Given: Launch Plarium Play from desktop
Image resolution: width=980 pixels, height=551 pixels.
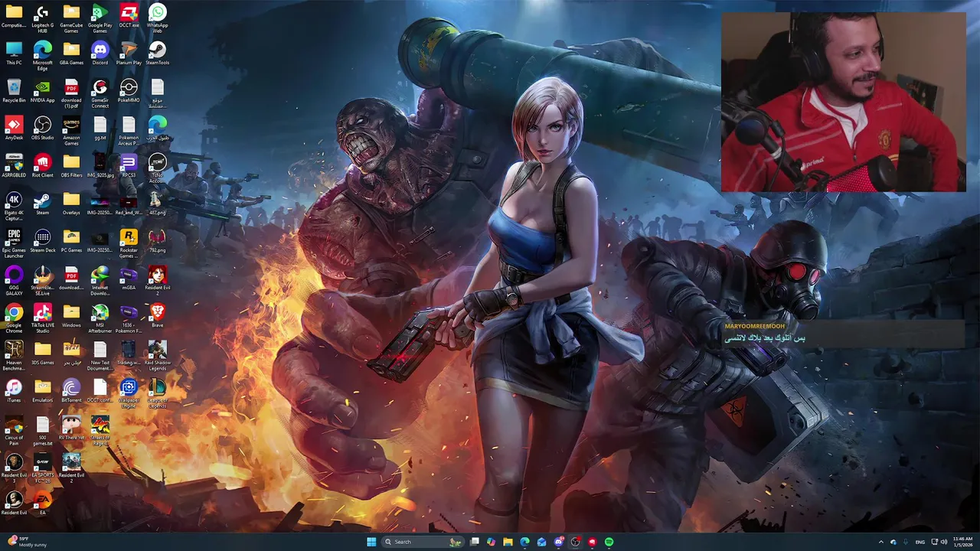Looking at the screenshot, I should tap(129, 53).
